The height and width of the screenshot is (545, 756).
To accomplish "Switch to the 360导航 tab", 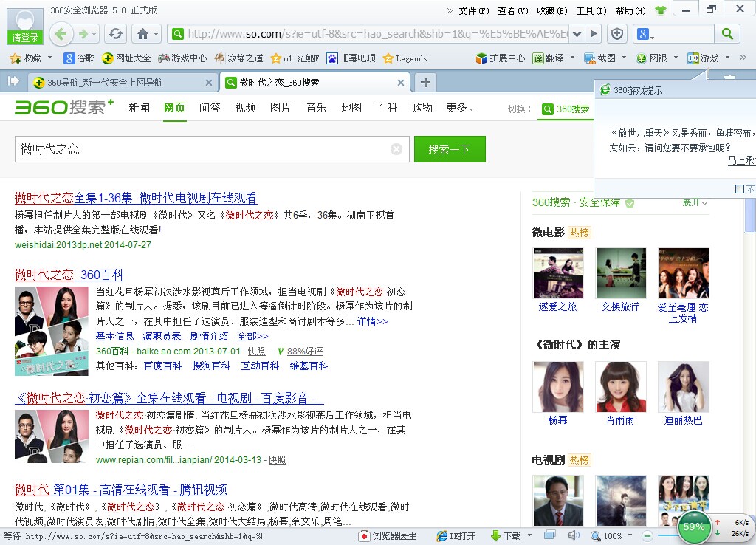I will pyautogui.click(x=123, y=83).
